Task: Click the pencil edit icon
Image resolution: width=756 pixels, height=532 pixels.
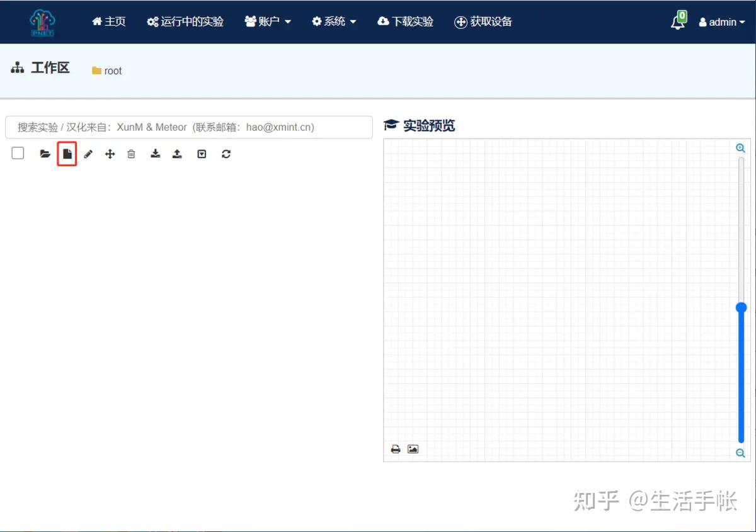Action: coord(88,154)
